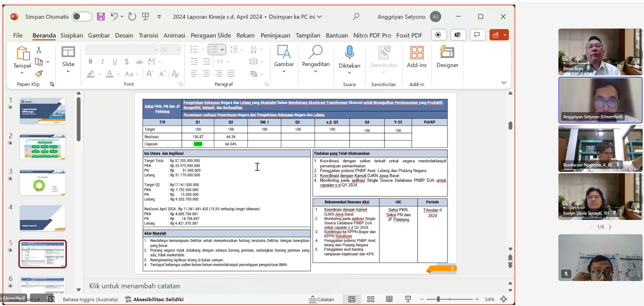Click the Cut scissors icon

pos(39,50)
